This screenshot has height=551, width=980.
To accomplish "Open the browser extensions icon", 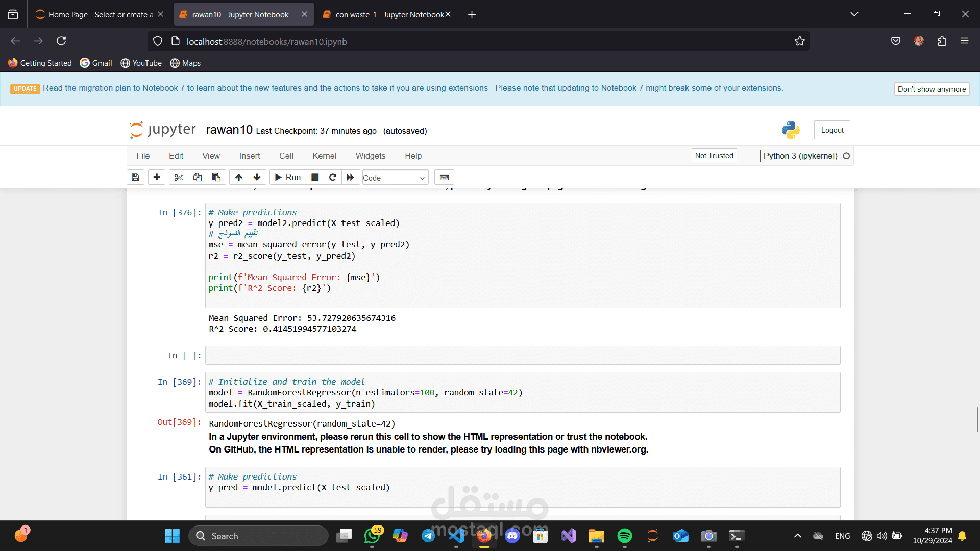I will (x=942, y=41).
